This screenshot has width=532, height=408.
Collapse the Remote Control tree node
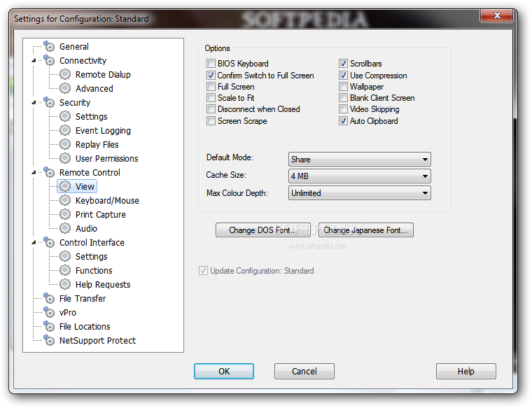34,173
